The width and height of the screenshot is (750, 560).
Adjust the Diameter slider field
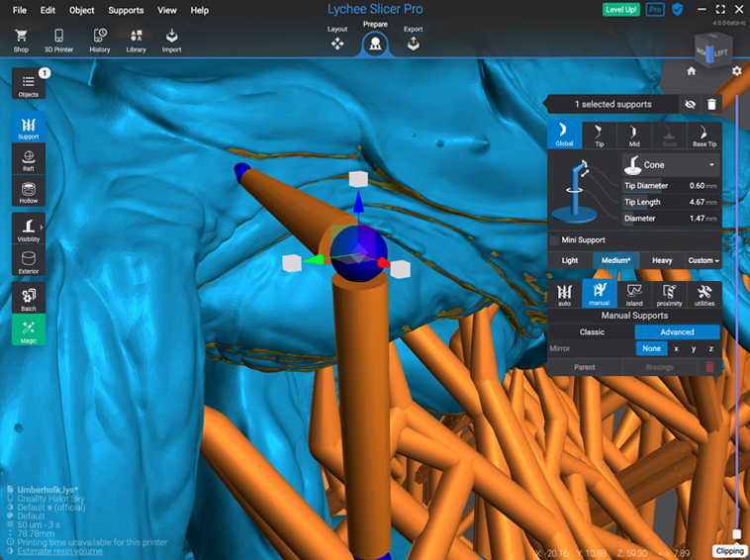pyautogui.click(x=671, y=218)
